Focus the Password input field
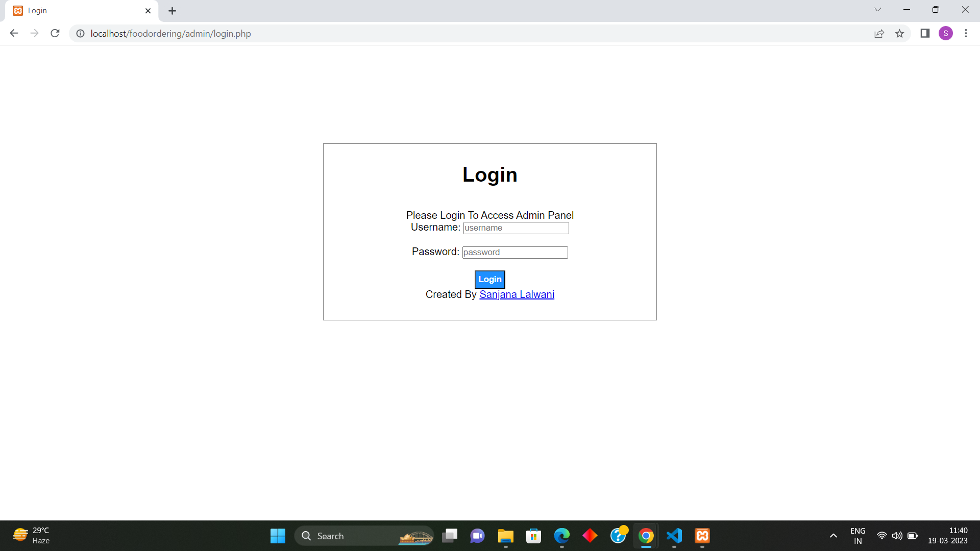This screenshot has width=980, height=551. tap(514, 253)
